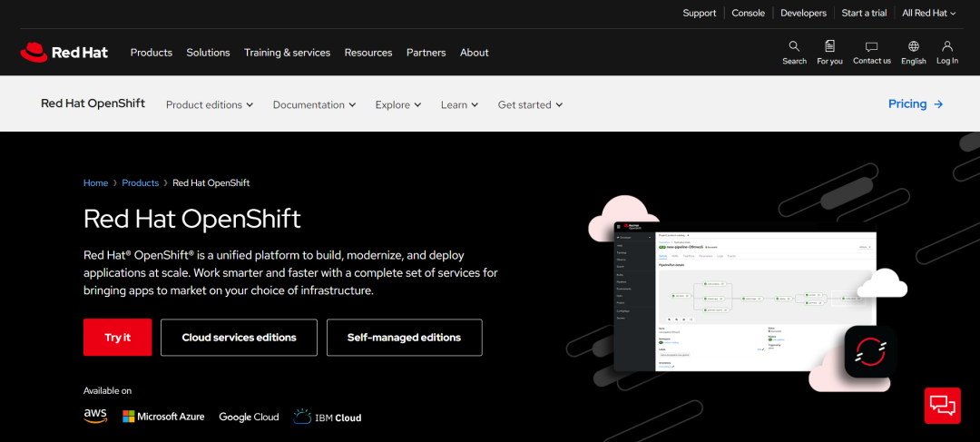Image resolution: width=980 pixels, height=442 pixels.
Task: Click the Contact us chat icon
Action: click(x=872, y=47)
